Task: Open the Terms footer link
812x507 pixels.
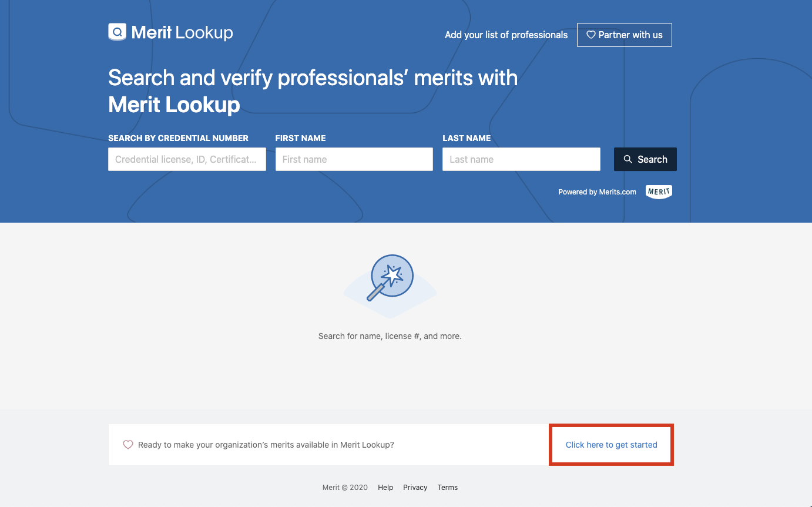Action: pyautogui.click(x=448, y=488)
